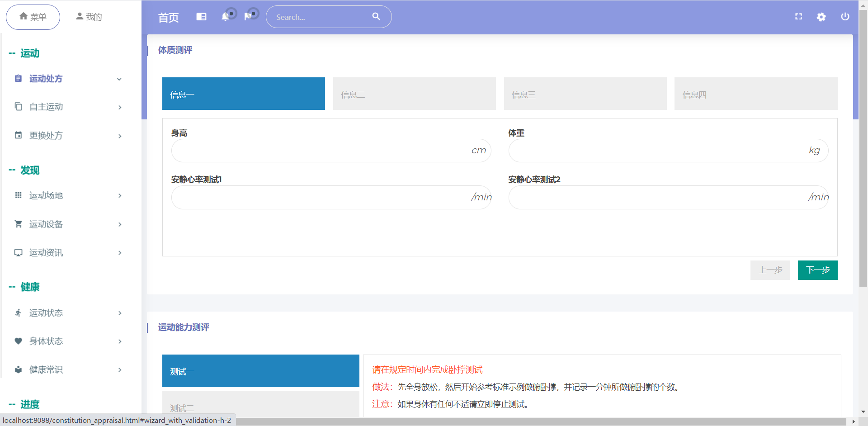868x426 pixels.
Task: Switch to the 菜单 tab
Action: point(33,17)
